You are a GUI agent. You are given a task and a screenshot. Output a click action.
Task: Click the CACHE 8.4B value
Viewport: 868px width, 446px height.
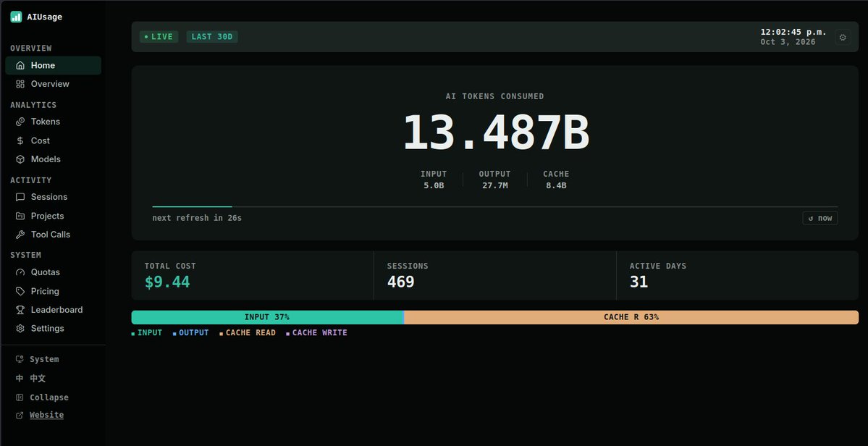click(x=556, y=185)
